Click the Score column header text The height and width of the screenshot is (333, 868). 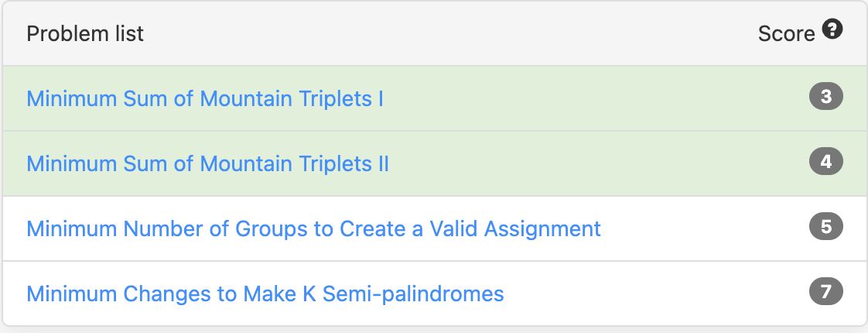[x=786, y=34]
